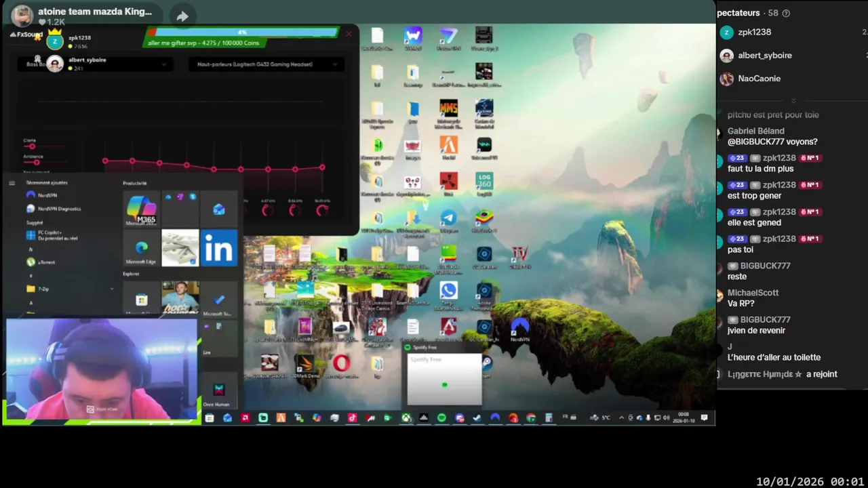Open the NordVPN desktop shortcut
The height and width of the screenshot is (488, 868).
(x=519, y=329)
